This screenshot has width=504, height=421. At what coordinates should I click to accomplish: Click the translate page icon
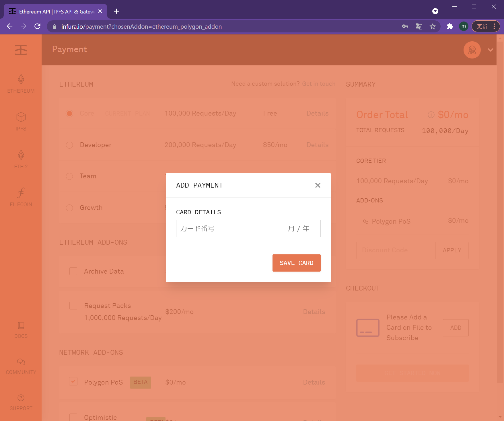point(419,26)
